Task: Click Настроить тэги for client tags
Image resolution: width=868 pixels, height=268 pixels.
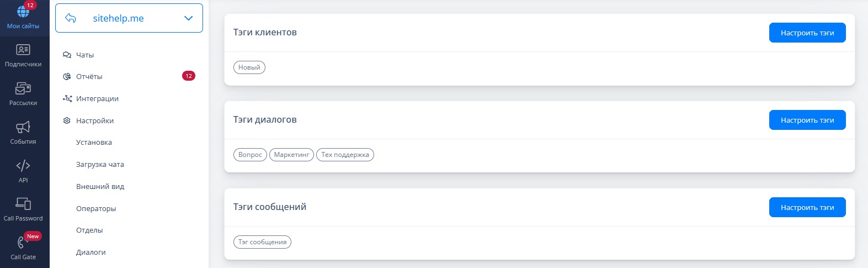Action: tap(807, 33)
